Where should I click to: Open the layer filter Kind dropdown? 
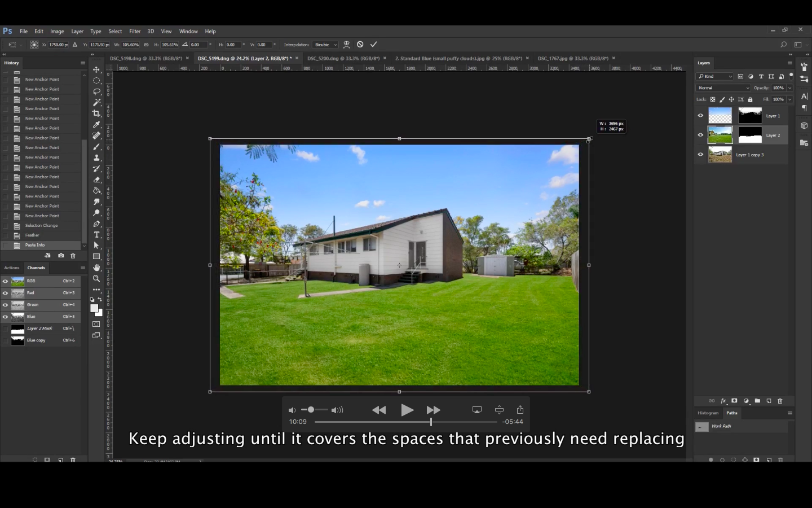tap(715, 76)
